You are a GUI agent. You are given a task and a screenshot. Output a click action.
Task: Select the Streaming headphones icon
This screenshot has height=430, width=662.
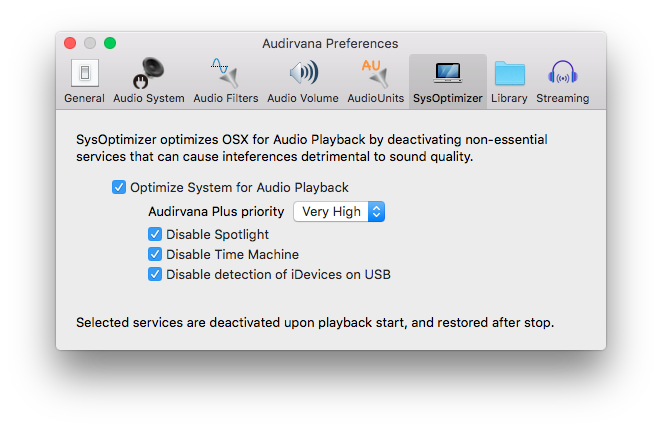pos(562,73)
